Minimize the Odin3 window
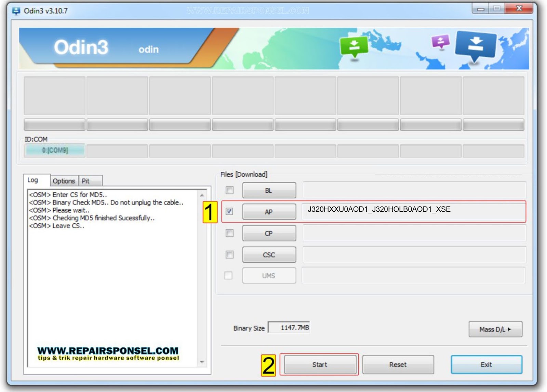This screenshot has height=392, width=547. 480,9
